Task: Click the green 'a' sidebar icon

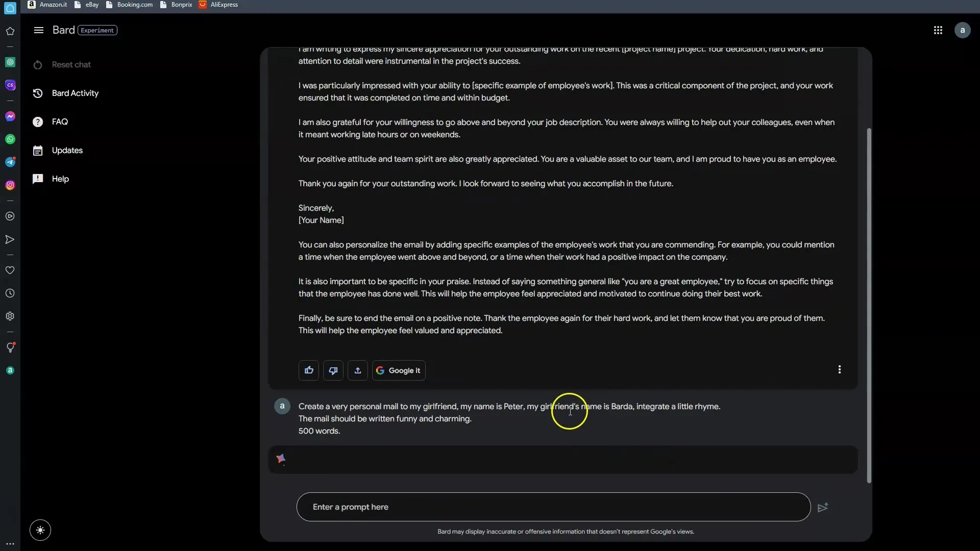Action: [x=10, y=370]
